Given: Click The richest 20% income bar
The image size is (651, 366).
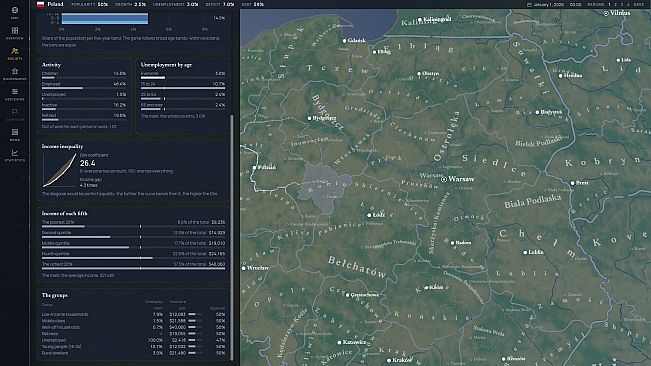Looking at the screenshot, I should point(133,268).
